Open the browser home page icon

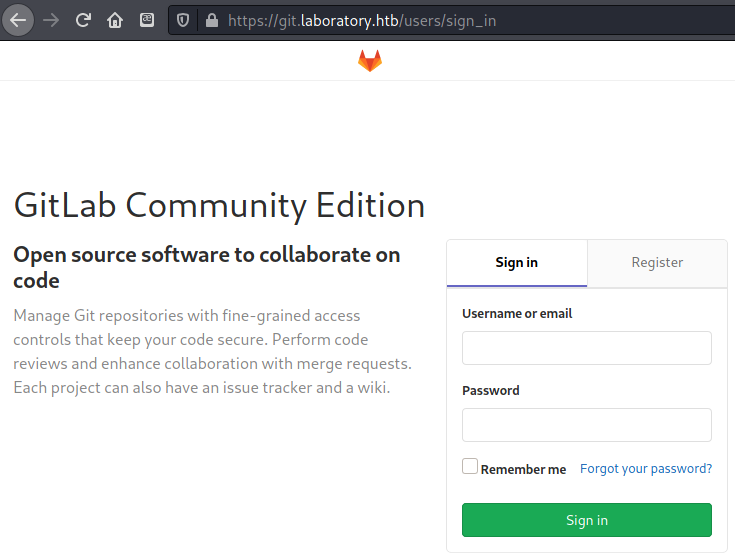tap(115, 20)
